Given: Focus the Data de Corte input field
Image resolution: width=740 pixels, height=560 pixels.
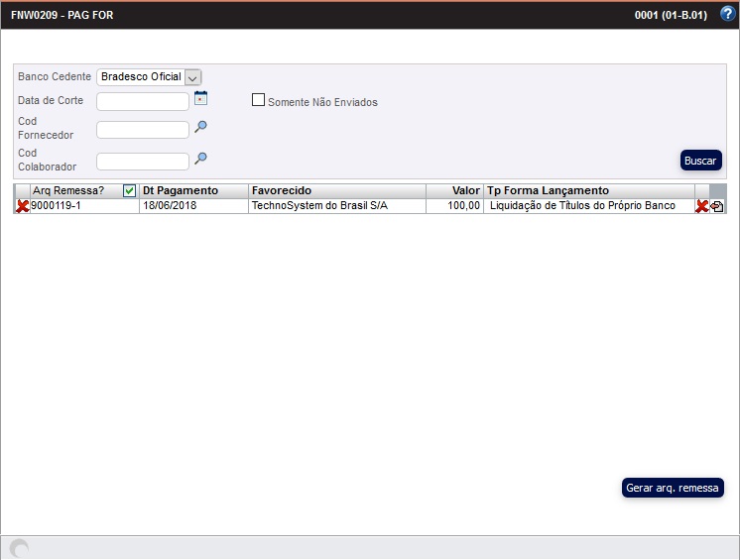Looking at the screenshot, I should 142,101.
